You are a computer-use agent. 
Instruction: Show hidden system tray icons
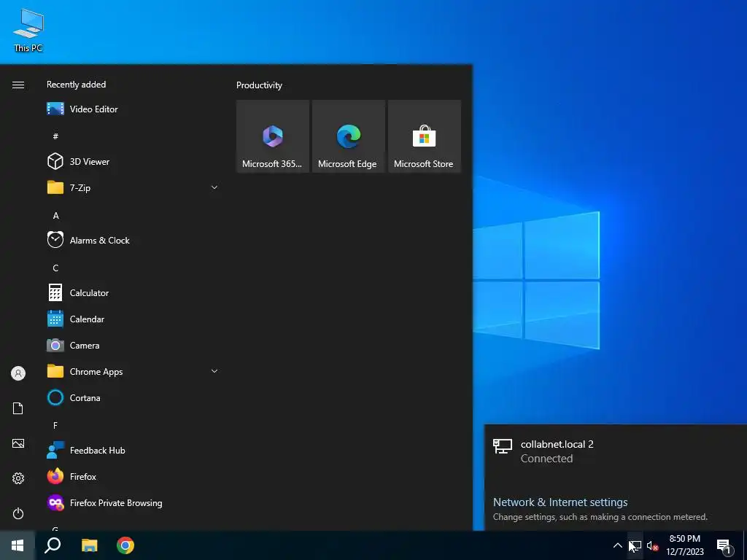coord(617,545)
